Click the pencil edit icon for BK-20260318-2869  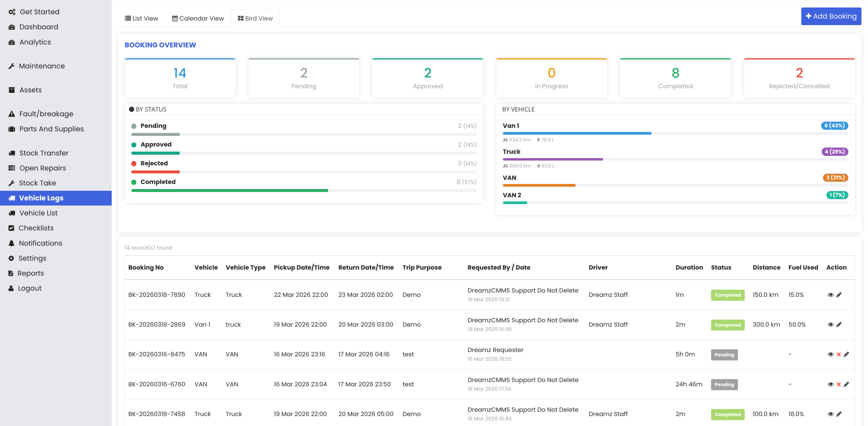tap(839, 324)
